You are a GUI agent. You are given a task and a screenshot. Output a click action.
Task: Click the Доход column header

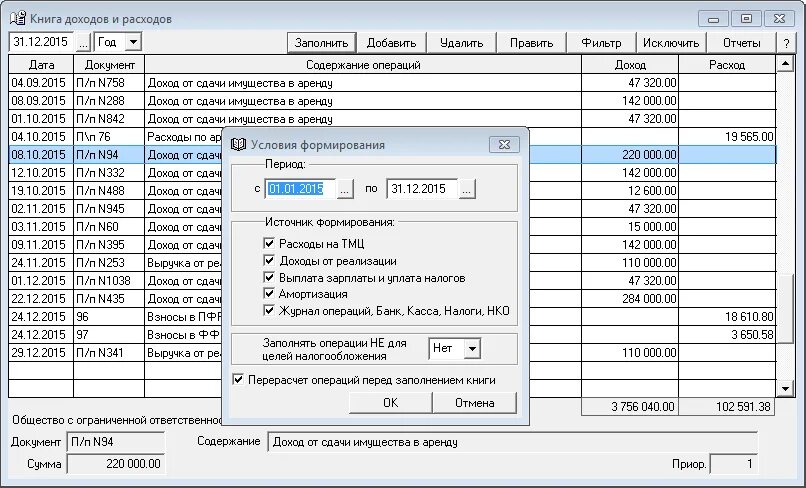pyautogui.click(x=630, y=65)
